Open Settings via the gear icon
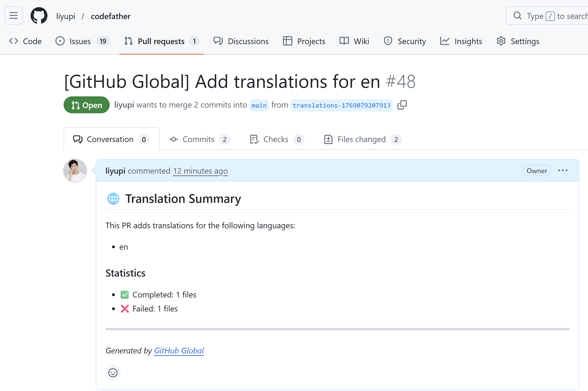The image size is (588, 391). point(501,41)
